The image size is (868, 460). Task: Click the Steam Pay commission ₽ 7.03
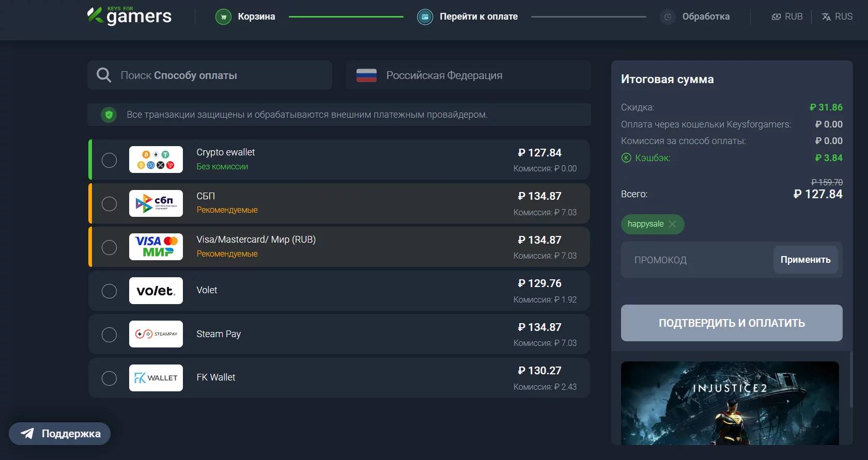click(x=545, y=343)
